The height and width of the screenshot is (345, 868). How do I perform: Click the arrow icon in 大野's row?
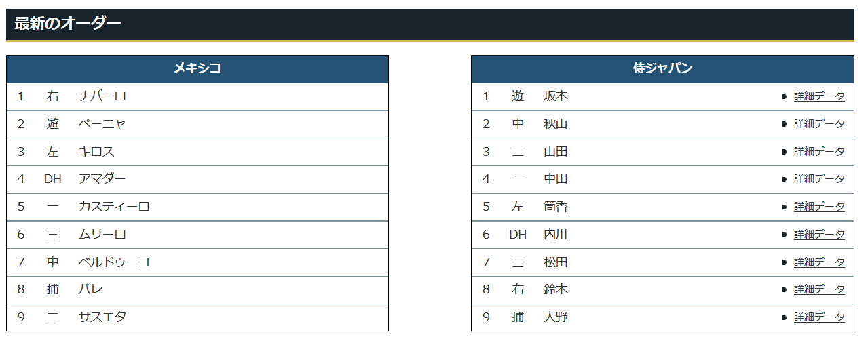pos(785,318)
